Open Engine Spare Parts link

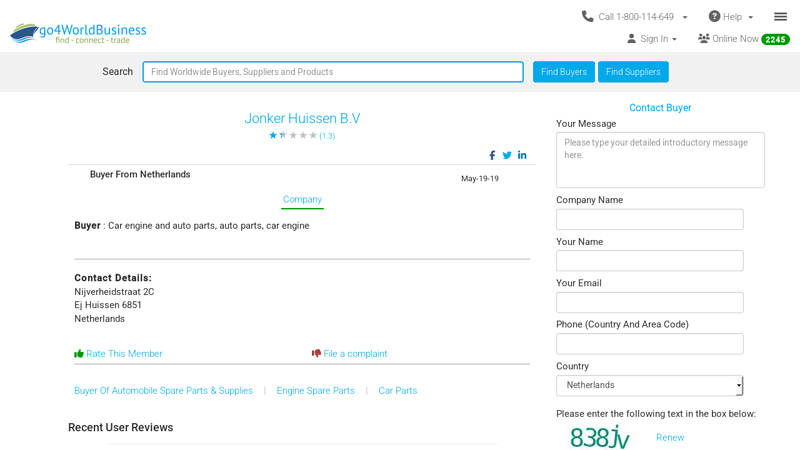click(315, 390)
